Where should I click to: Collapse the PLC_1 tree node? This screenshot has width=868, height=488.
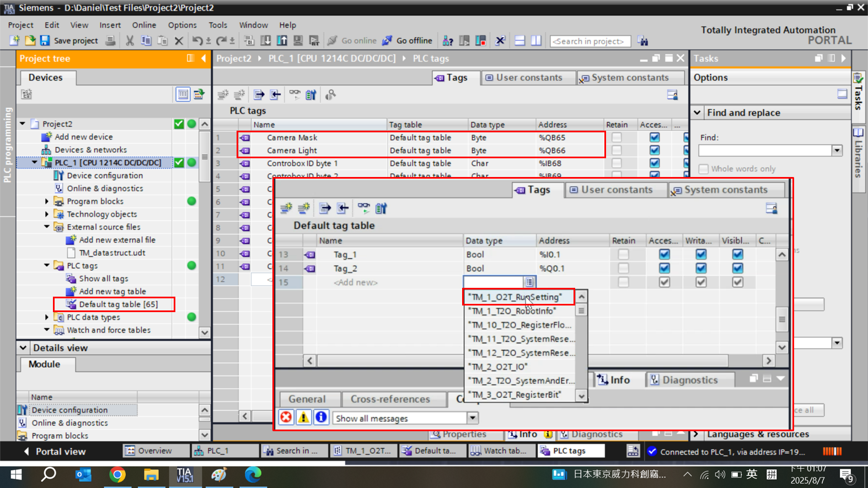34,162
